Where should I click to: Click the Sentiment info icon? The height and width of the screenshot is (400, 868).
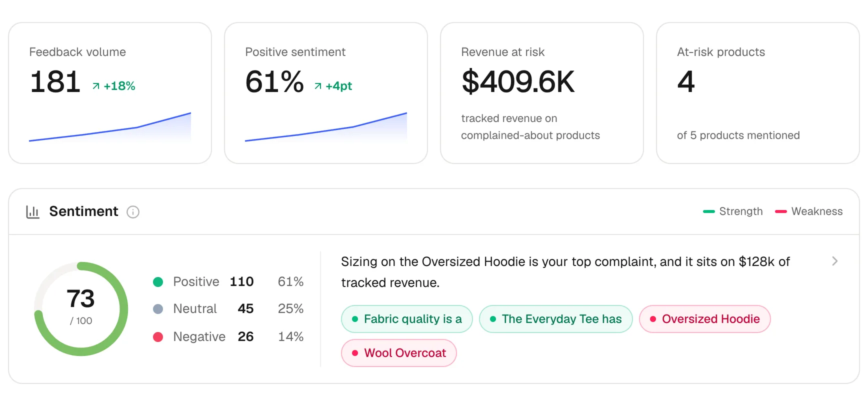[133, 212]
